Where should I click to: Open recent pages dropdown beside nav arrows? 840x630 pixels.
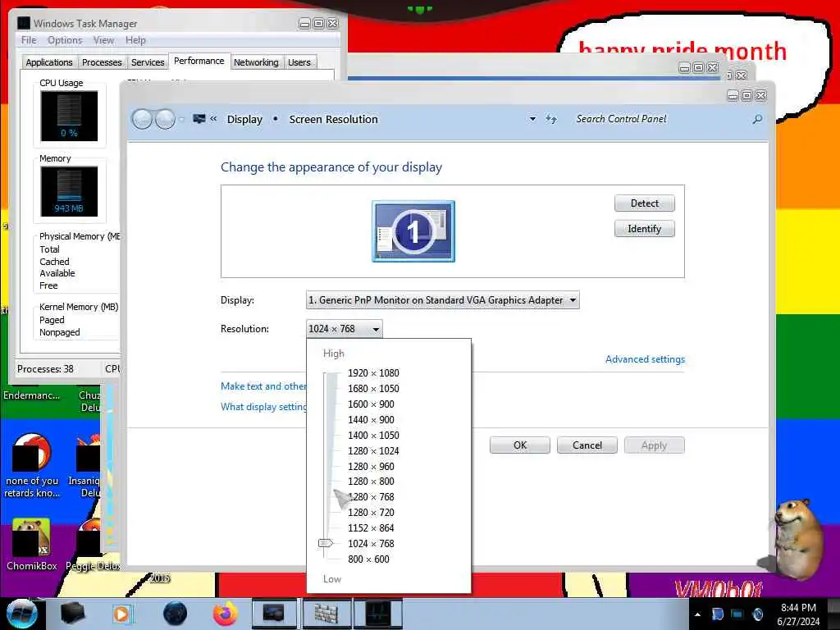click(x=181, y=119)
